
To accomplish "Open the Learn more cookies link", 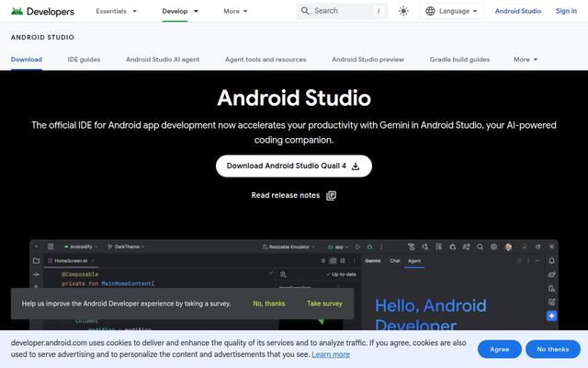I will 331,354.
